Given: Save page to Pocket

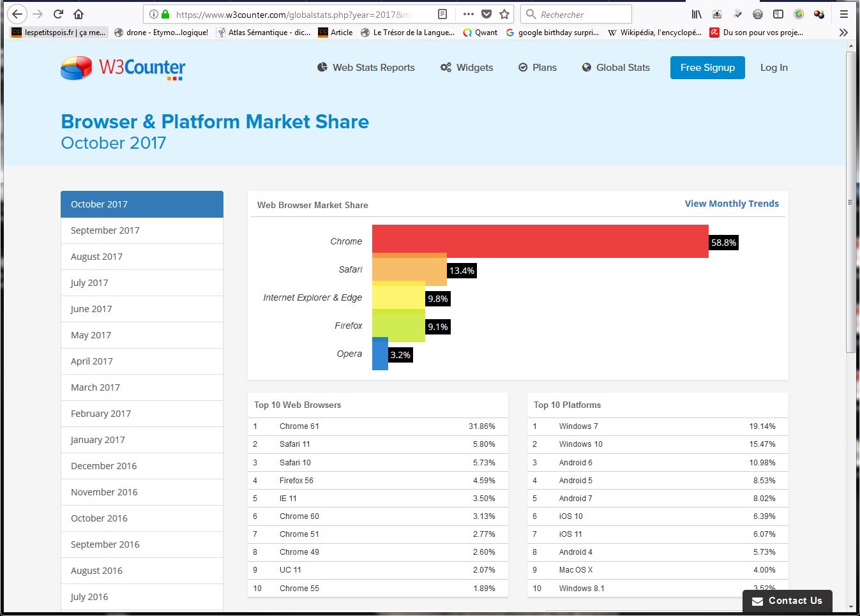Looking at the screenshot, I should click(x=487, y=14).
